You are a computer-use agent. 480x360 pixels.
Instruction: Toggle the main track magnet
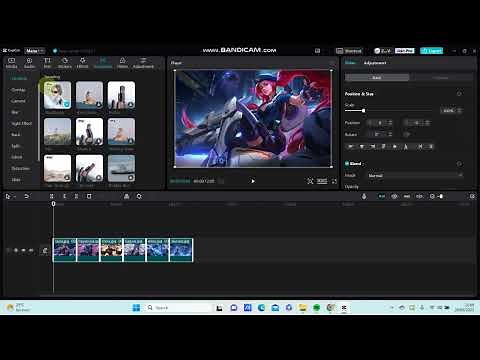(382, 196)
